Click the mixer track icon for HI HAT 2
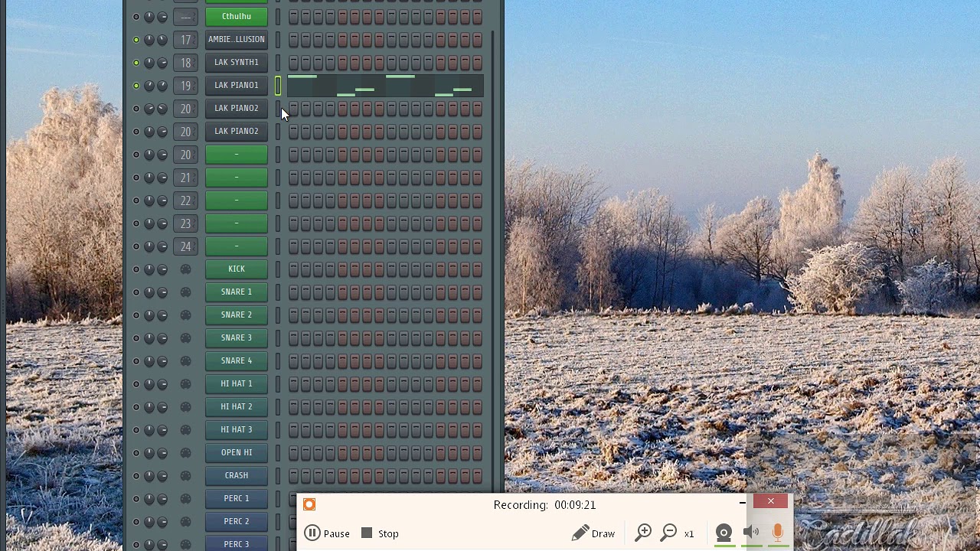Image resolution: width=980 pixels, height=551 pixels. [x=185, y=407]
